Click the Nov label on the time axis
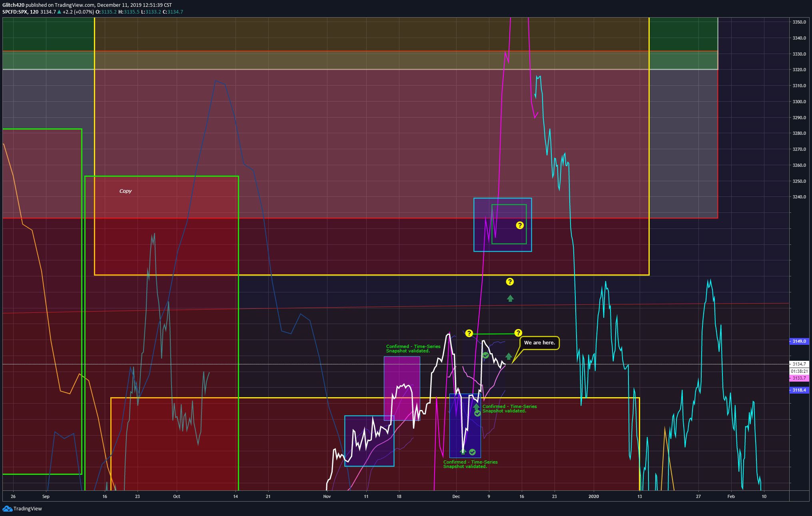This screenshot has height=516, width=812. 327,496
